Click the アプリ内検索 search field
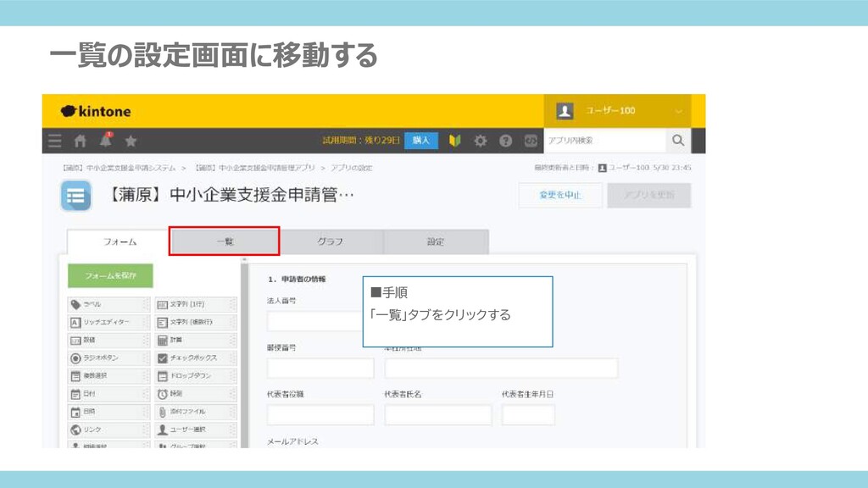The width and height of the screenshot is (868, 488). point(604,141)
